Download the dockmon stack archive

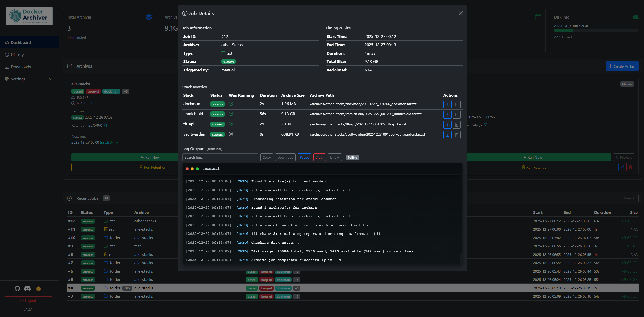[x=447, y=104]
